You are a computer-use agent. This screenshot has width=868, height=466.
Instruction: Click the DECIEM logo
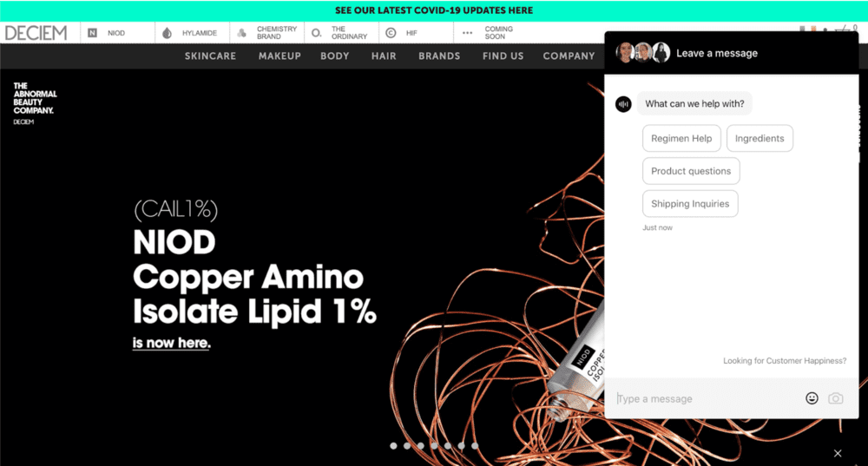pos(36,33)
